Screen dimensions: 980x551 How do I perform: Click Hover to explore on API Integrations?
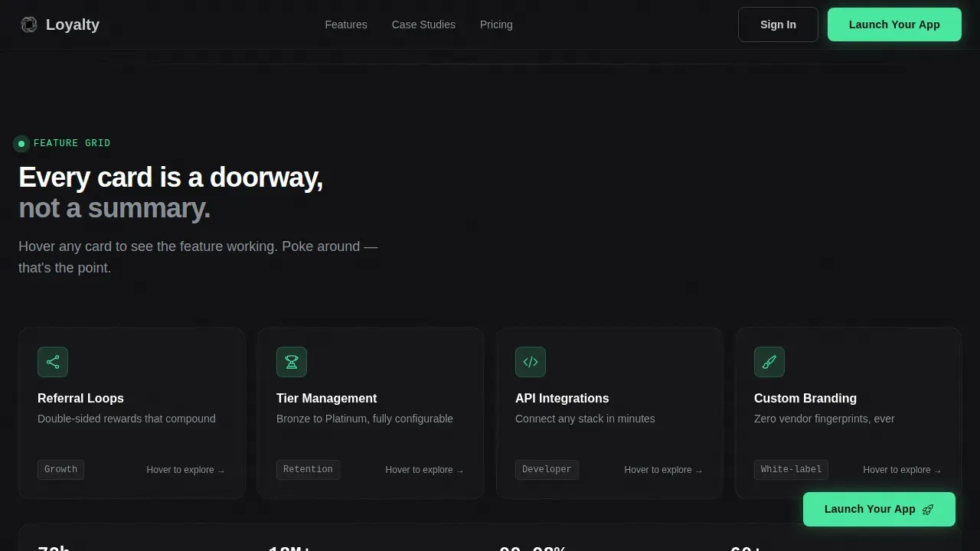[664, 470]
